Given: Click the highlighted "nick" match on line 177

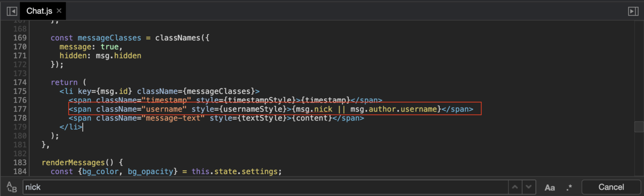Looking at the screenshot, I should (324, 109).
